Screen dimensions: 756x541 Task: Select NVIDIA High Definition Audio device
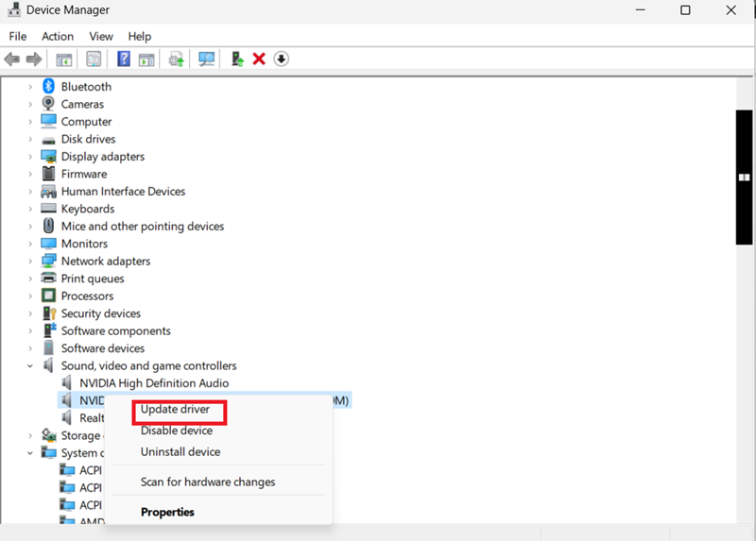click(154, 383)
